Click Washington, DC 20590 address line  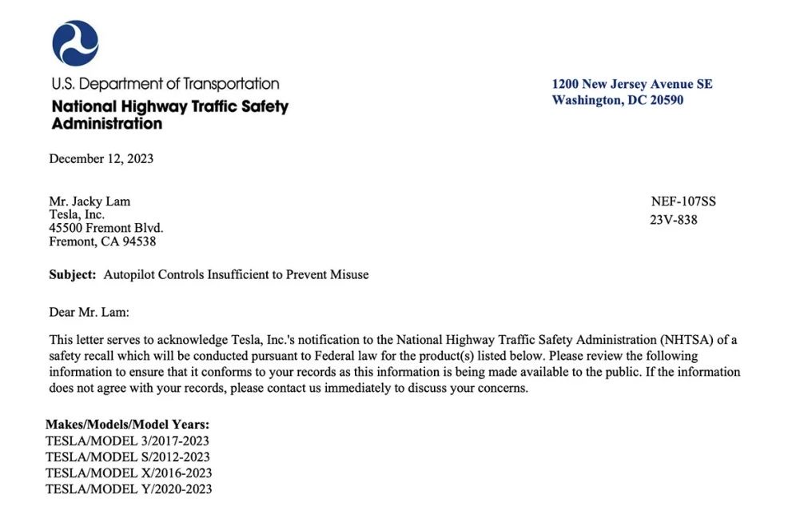coord(617,100)
